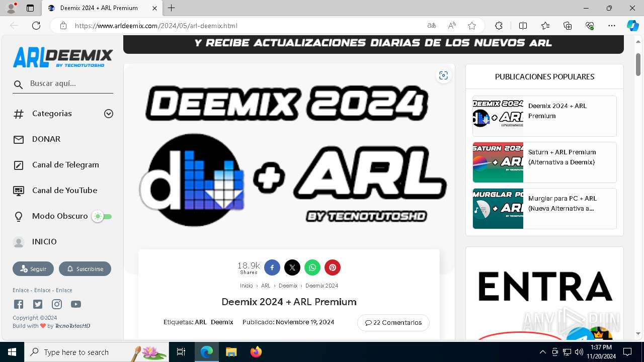Click the Inicio breadcrumb link
Screen dimensions: 644x362
[247, 286]
